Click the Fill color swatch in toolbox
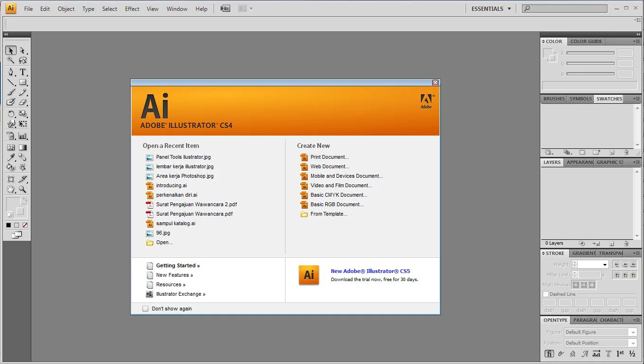The height and width of the screenshot is (364, 644). tap(14, 205)
